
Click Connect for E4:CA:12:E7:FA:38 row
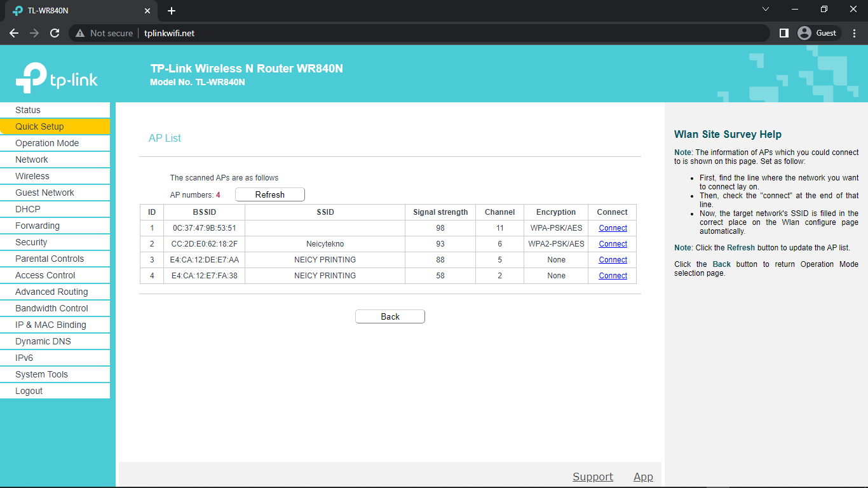(613, 276)
